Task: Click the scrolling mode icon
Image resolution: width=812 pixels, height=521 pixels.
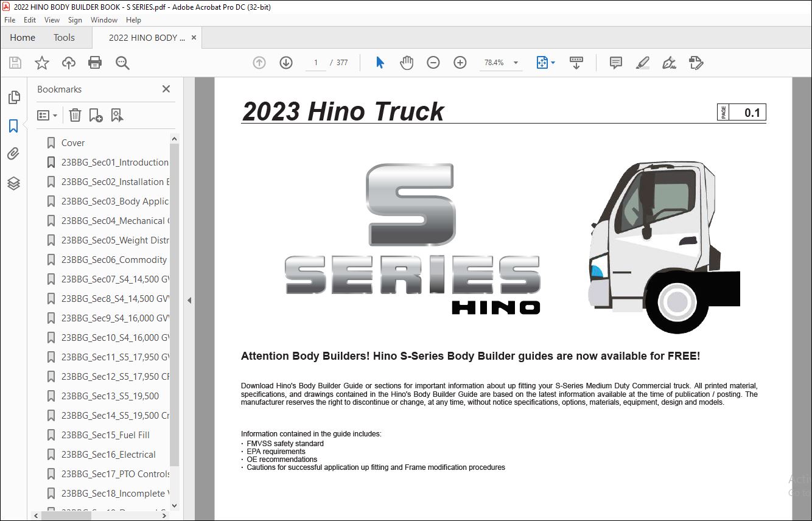Action: click(576, 63)
